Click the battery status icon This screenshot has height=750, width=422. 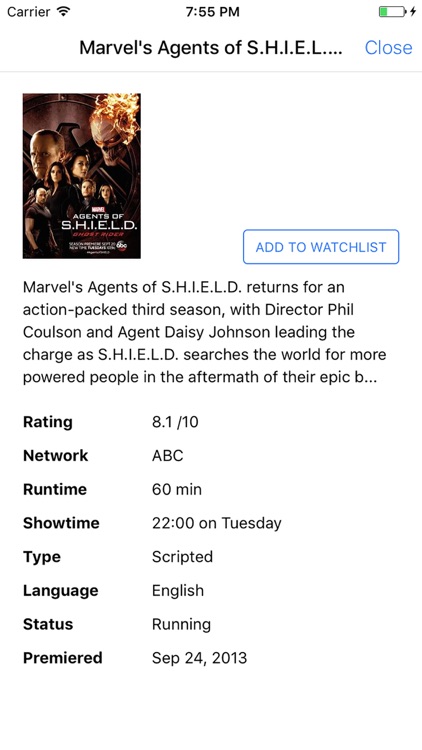tap(392, 11)
